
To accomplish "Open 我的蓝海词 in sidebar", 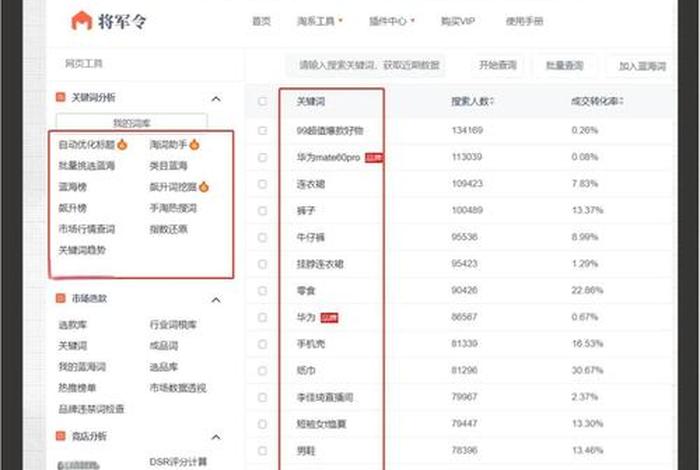I will 82,367.
